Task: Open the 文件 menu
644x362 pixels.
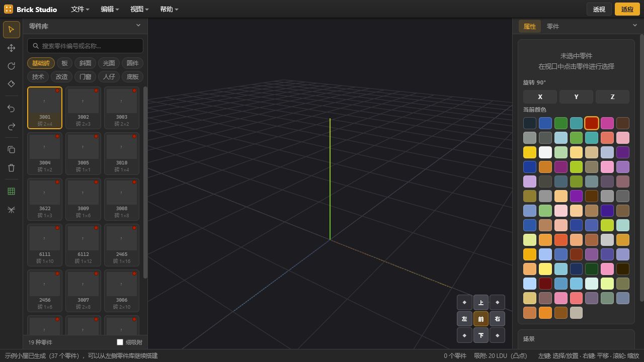Action: (80, 9)
